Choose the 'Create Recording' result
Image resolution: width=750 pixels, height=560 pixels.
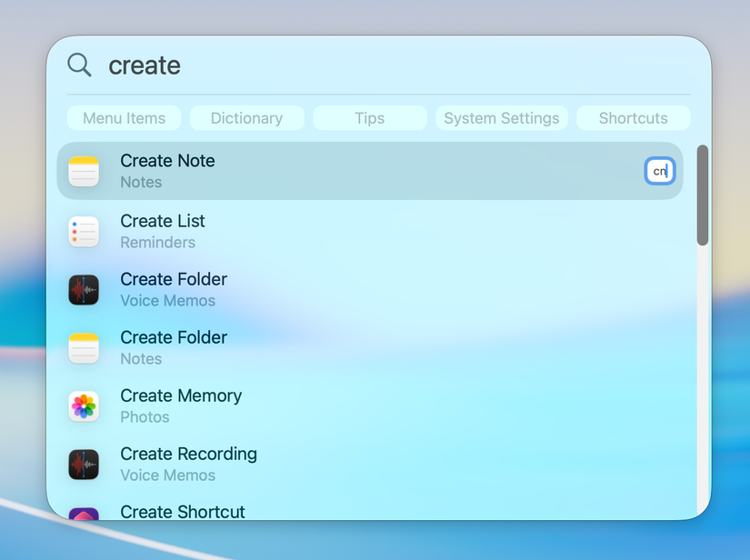click(x=370, y=465)
